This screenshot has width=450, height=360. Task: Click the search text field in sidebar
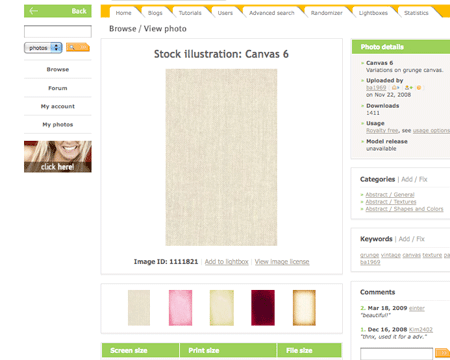click(x=58, y=32)
